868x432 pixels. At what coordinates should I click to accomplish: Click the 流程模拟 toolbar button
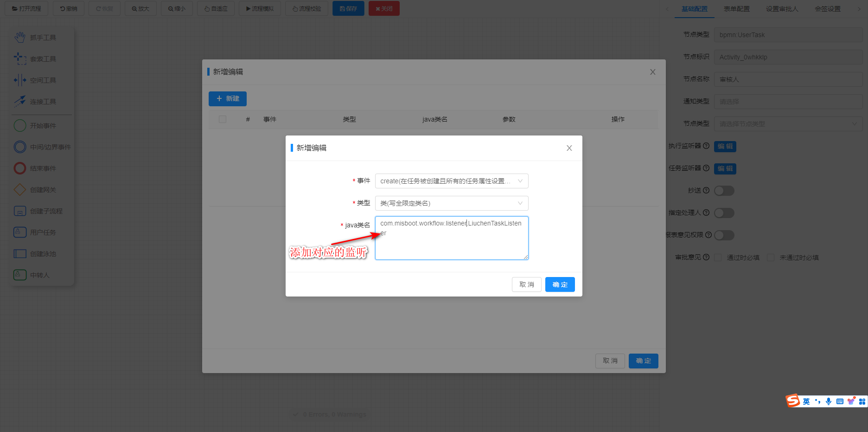pos(260,9)
